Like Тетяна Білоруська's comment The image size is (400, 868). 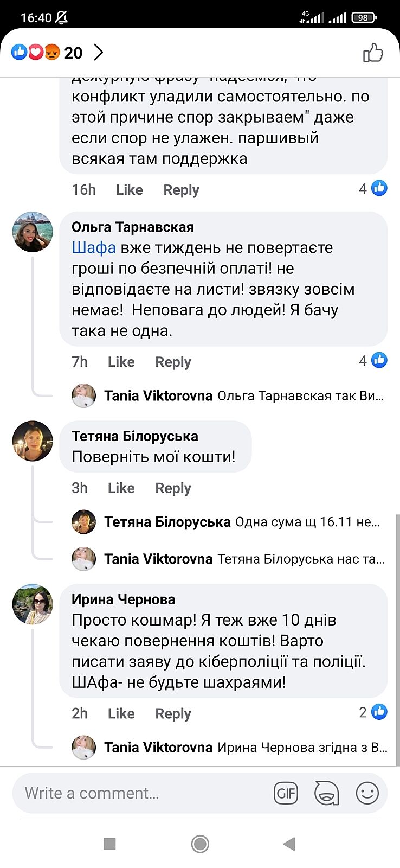[x=121, y=488]
